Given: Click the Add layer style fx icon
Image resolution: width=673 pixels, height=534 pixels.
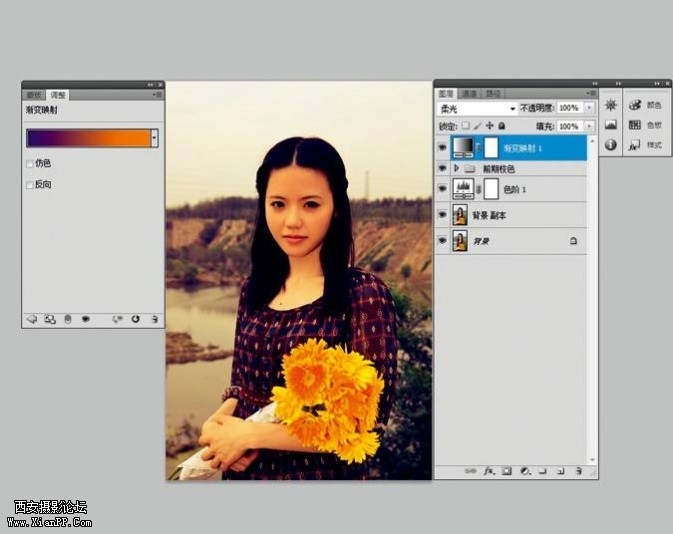Looking at the screenshot, I should click(490, 470).
